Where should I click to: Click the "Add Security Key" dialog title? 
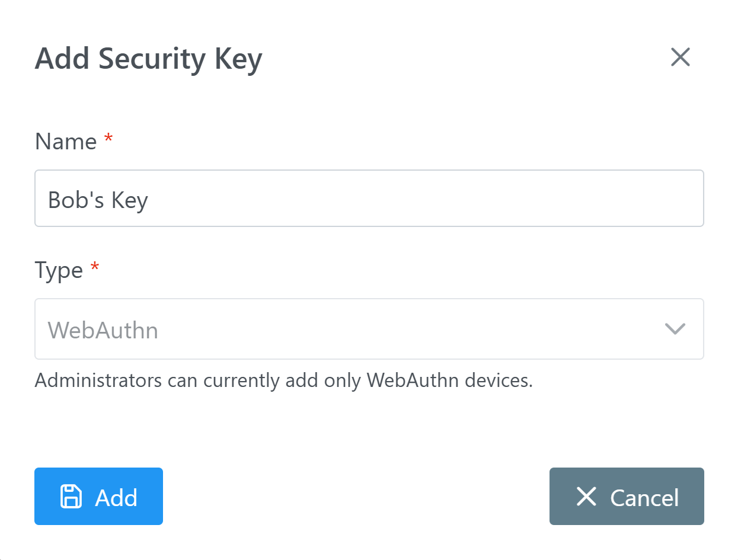tap(148, 59)
